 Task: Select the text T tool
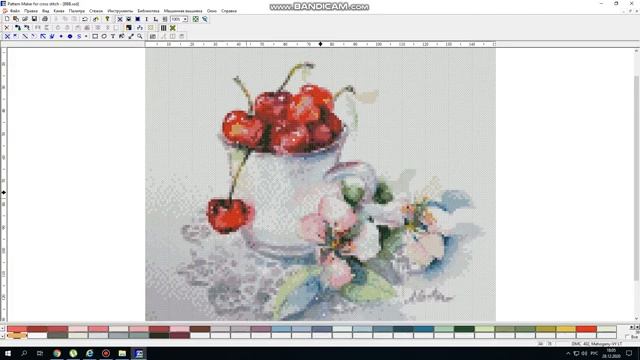(x=113, y=36)
